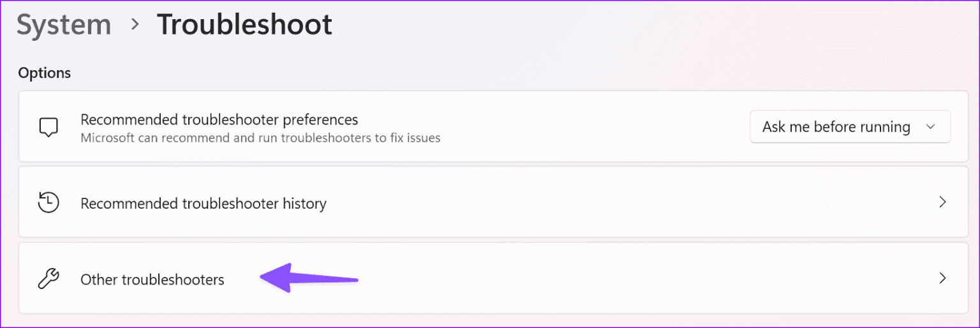980x328 pixels.
Task: Click the wrench icon beside Other troubleshooters
Action: coord(48,279)
